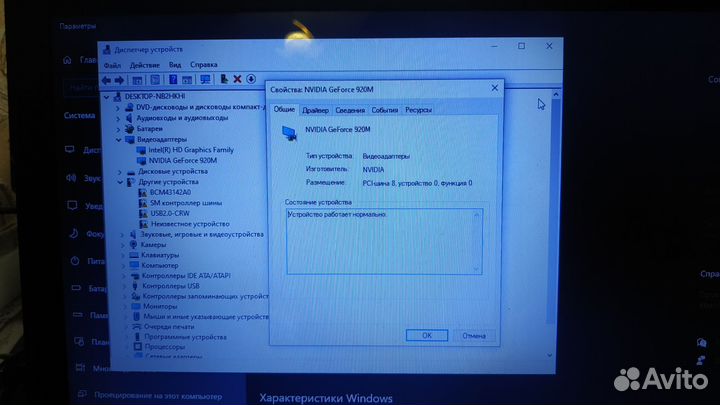This screenshot has width=720, height=405.
Task: Open the Справка menu
Action: (x=204, y=65)
